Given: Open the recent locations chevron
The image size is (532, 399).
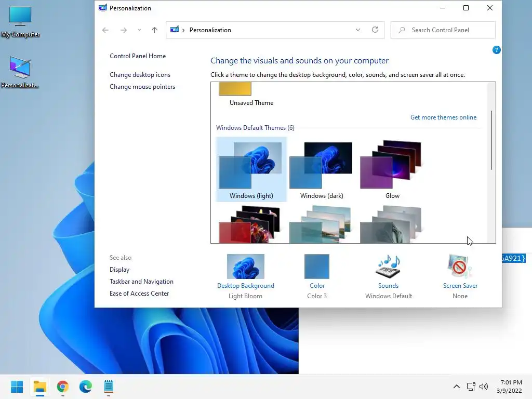Looking at the screenshot, I should tap(139, 30).
